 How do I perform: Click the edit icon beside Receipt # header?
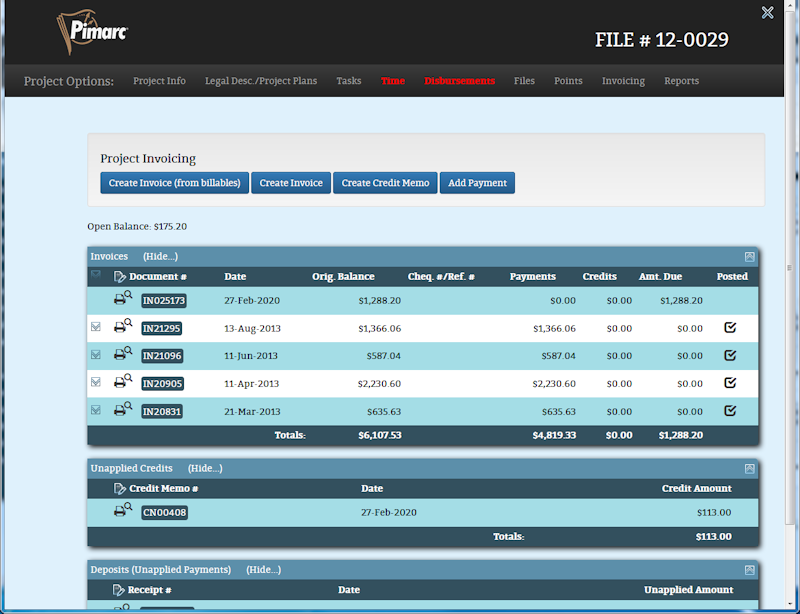(x=118, y=590)
